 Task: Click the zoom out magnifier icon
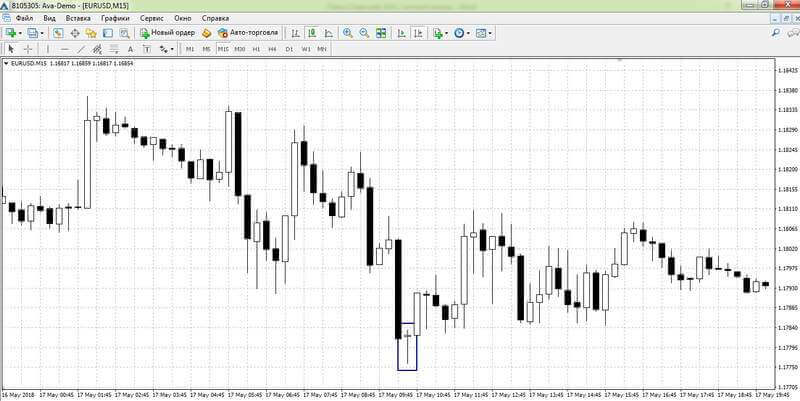[x=364, y=33]
